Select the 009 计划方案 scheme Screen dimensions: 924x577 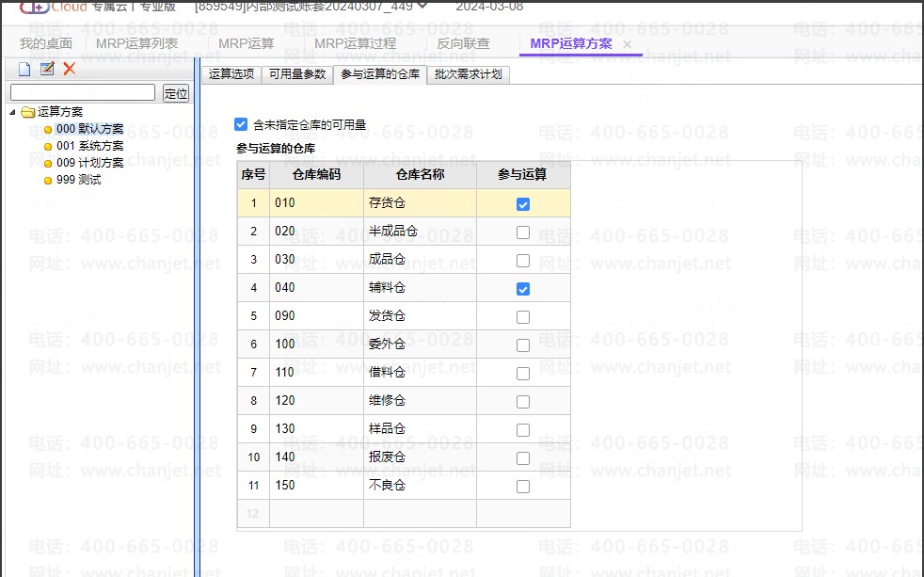tap(89, 163)
